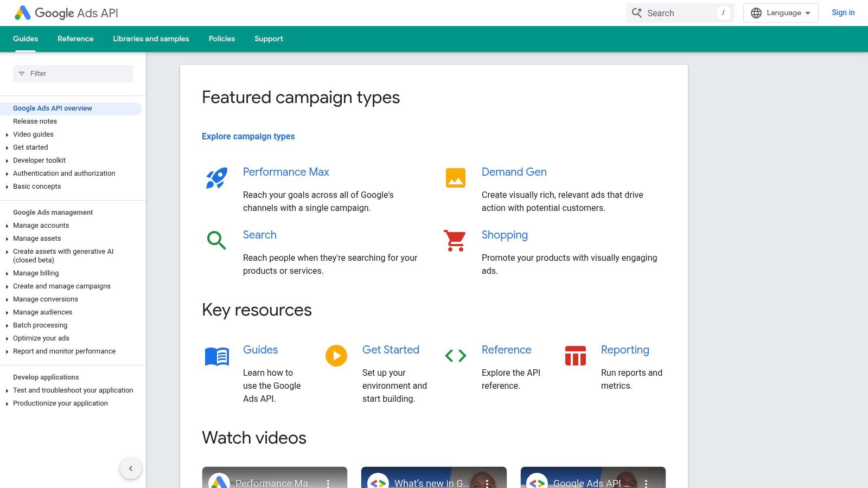The height and width of the screenshot is (488, 868).
Task: Click the search magnifier in the header
Action: click(638, 12)
